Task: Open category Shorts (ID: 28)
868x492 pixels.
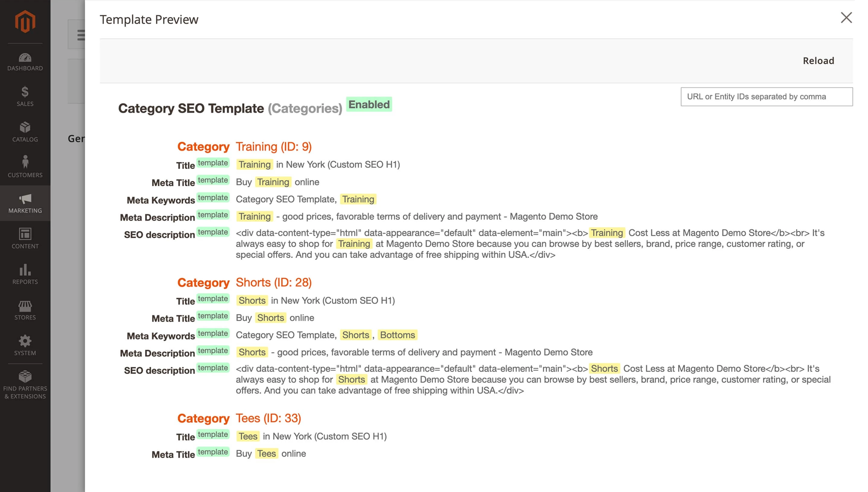Action: pos(273,282)
